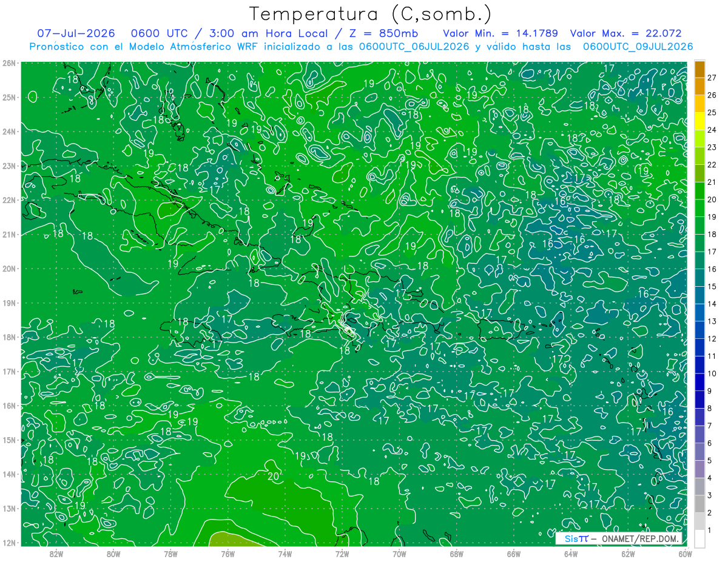The height and width of the screenshot is (562, 728).
Task: Click the "68W" longitude axis label
Action: tap(457, 554)
